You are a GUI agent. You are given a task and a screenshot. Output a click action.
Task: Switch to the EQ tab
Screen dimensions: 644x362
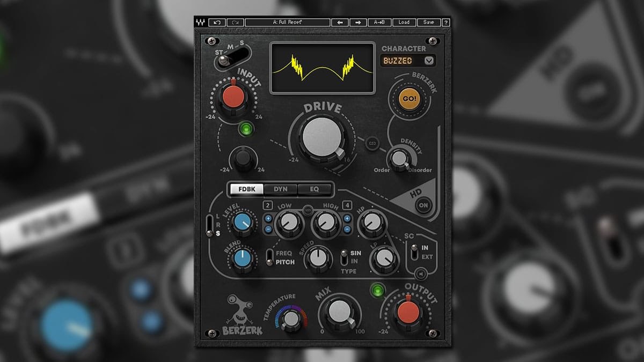pyautogui.click(x=314, y=189)
